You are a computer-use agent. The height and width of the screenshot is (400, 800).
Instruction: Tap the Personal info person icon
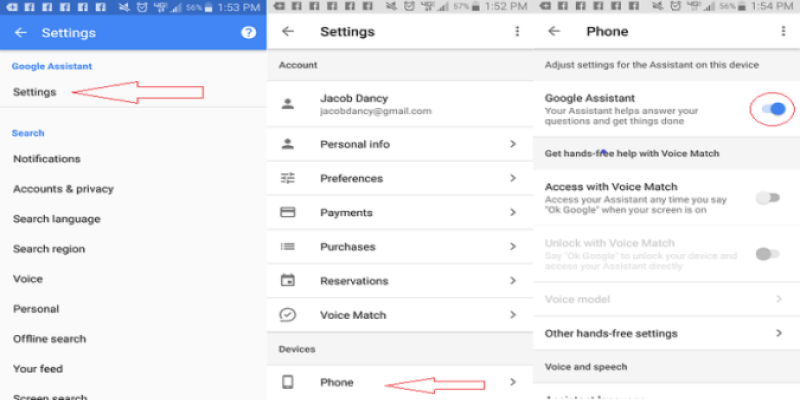(288, 144)
